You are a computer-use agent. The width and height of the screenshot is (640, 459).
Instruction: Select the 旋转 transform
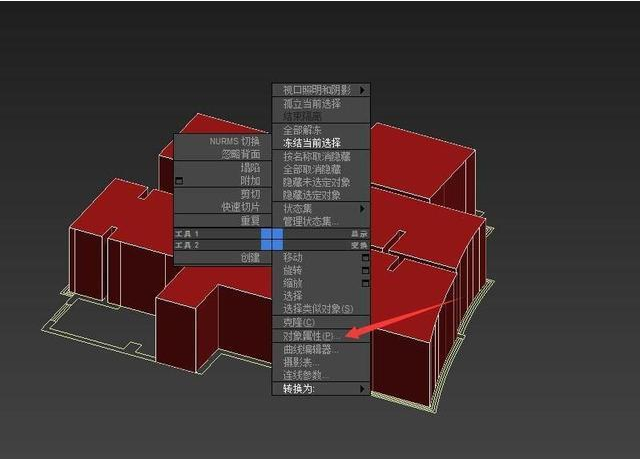pos(293,270)
